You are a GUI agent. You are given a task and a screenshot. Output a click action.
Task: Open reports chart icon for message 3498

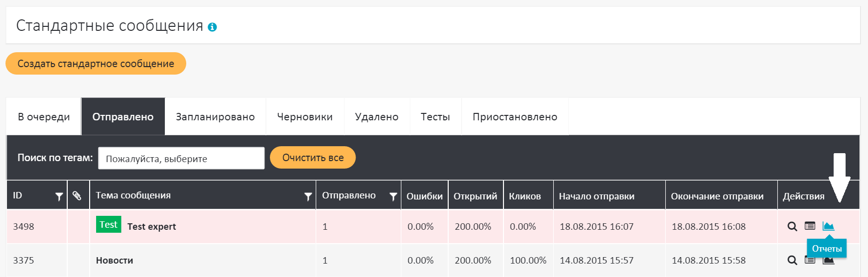[x=828, y=226]
